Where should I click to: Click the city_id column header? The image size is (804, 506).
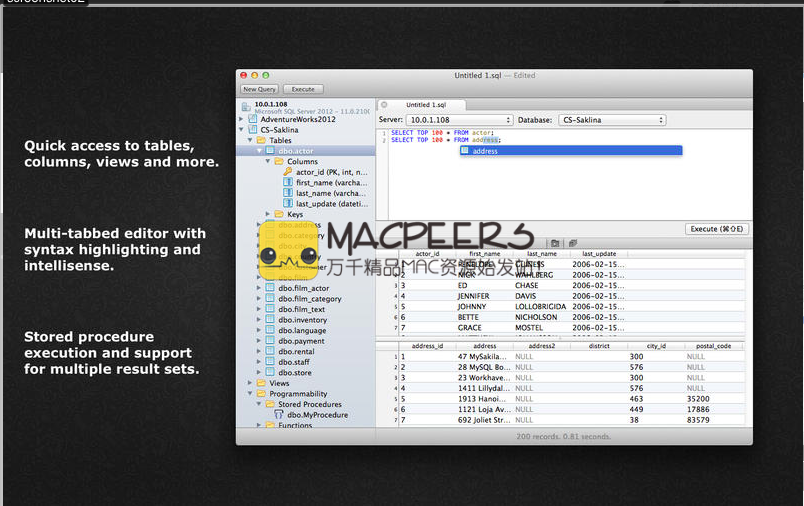pos(656,346)
